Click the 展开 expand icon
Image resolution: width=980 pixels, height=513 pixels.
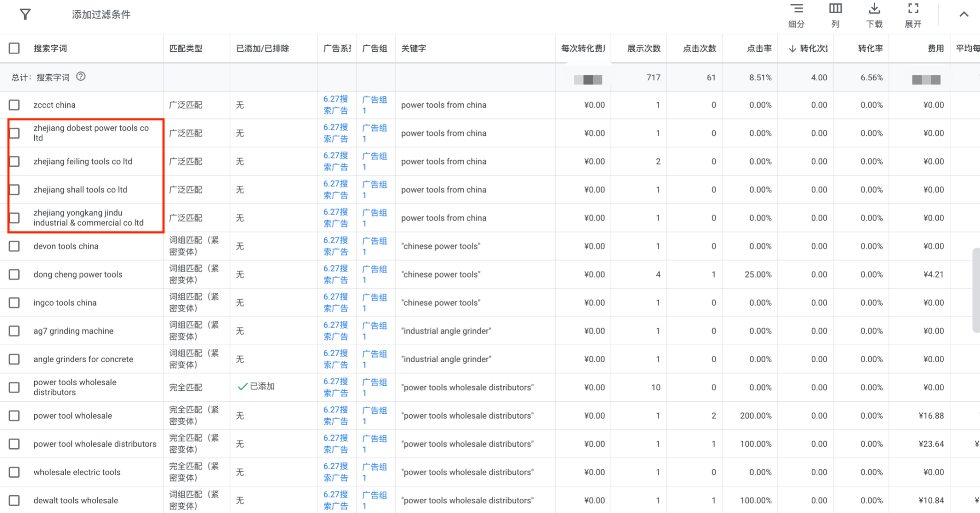tap(913, 16)
